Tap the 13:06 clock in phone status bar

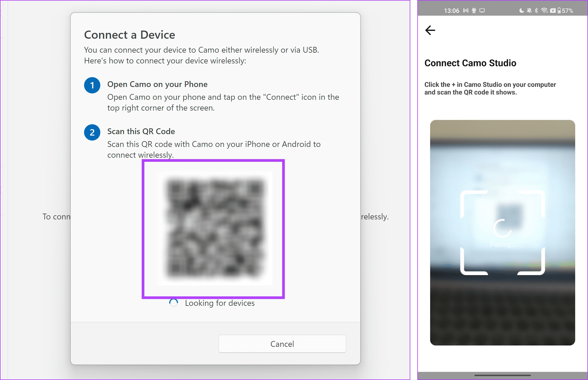click(451, 11)
